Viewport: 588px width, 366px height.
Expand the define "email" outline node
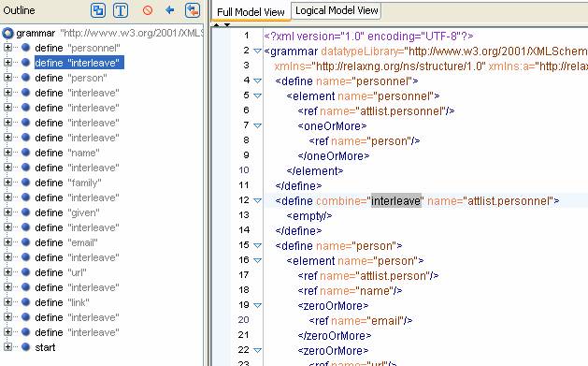tap(7, 242)
